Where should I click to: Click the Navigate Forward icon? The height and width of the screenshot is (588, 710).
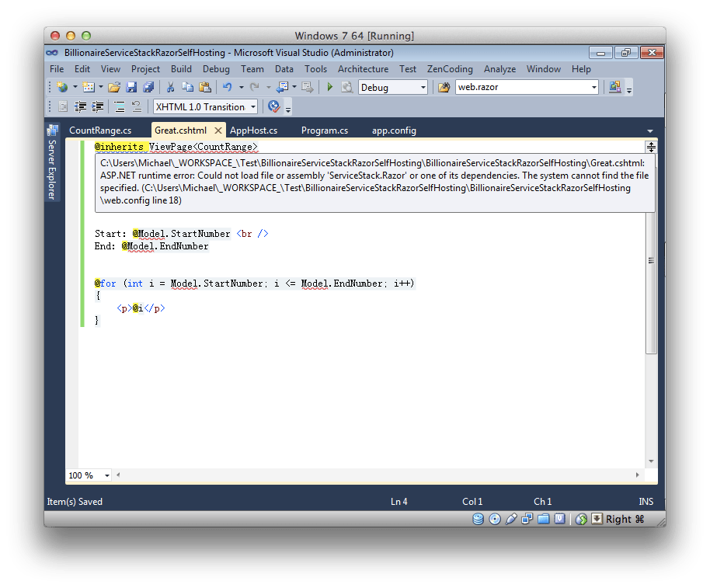pyautogui.click(x=308, y=87)
